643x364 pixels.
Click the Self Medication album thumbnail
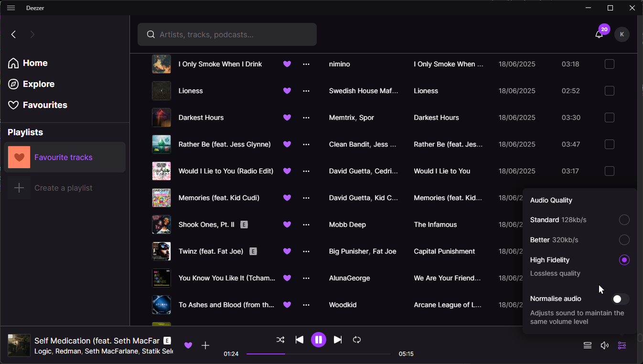[19, 345]
